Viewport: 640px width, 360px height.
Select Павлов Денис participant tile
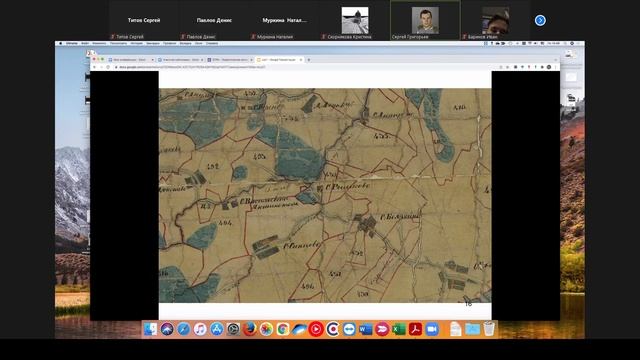(x=214, y=20)
